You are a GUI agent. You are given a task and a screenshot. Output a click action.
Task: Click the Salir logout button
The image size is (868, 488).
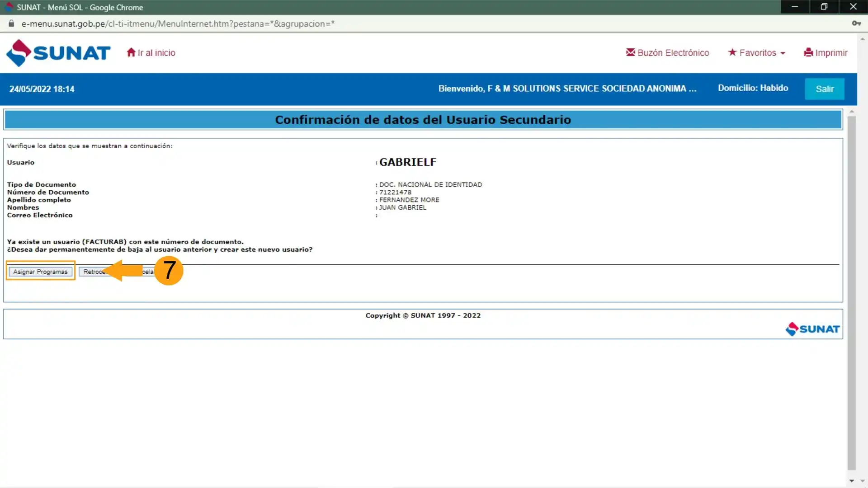824,89
